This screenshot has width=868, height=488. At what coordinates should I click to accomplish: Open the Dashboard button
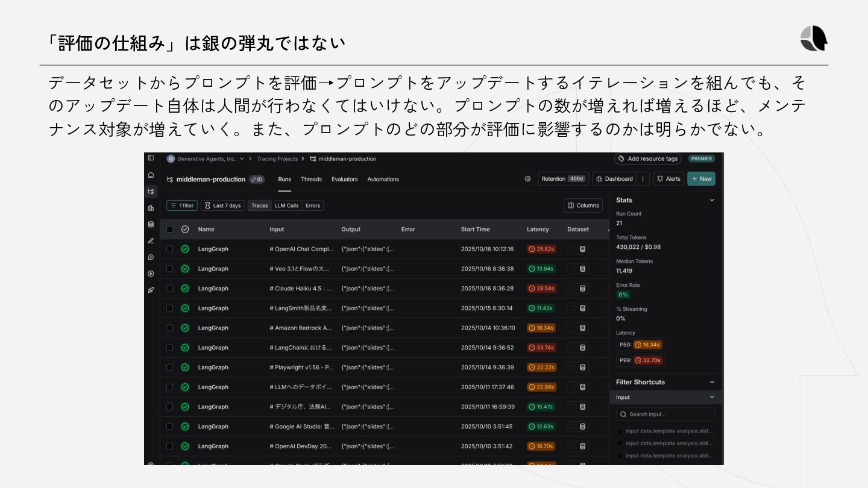[614, 179]
